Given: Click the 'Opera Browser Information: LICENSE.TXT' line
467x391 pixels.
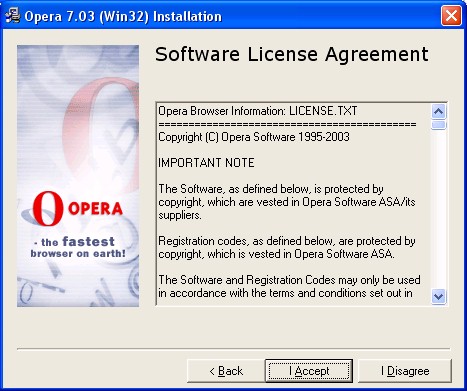Looking at the screenshot, I should [257, 111].
